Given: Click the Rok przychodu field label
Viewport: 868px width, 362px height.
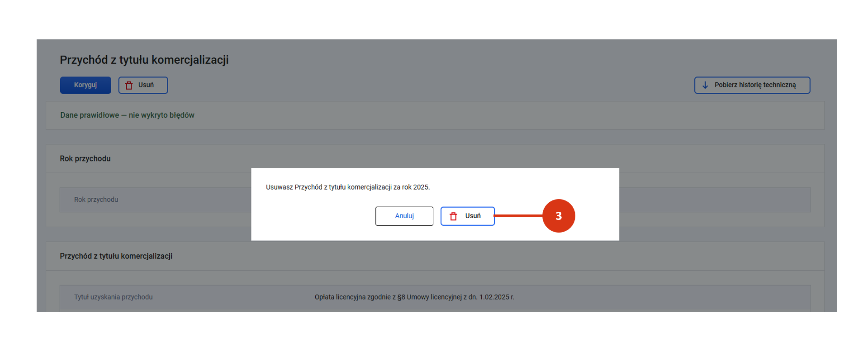Looking at the screenshot, I should 96,200.
